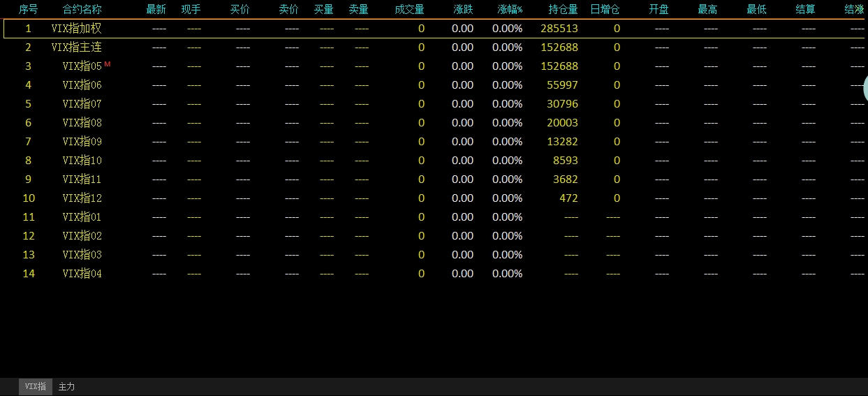Click the 开盘 column header
Image resolution: width=868 pixels, height=396 pixels.
(x=659, y=10)
